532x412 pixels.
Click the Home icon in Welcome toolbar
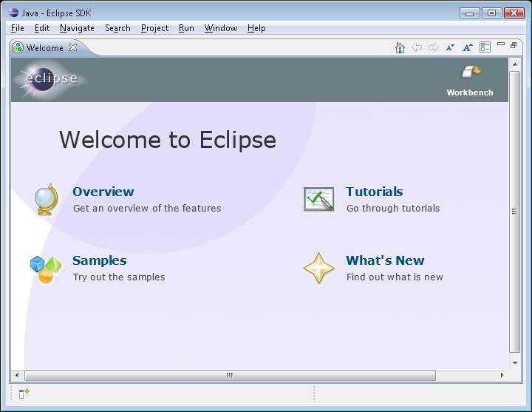(400, 47)
